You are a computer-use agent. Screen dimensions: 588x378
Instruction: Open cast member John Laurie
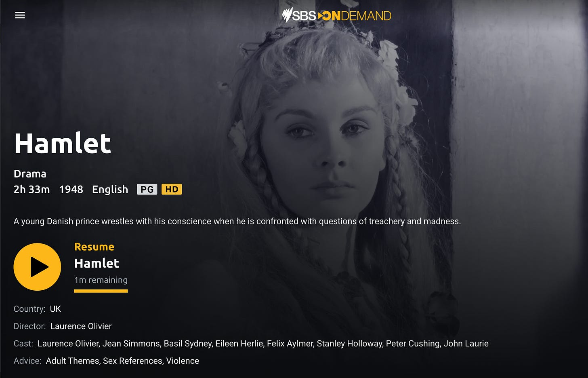tap(466, 344)
